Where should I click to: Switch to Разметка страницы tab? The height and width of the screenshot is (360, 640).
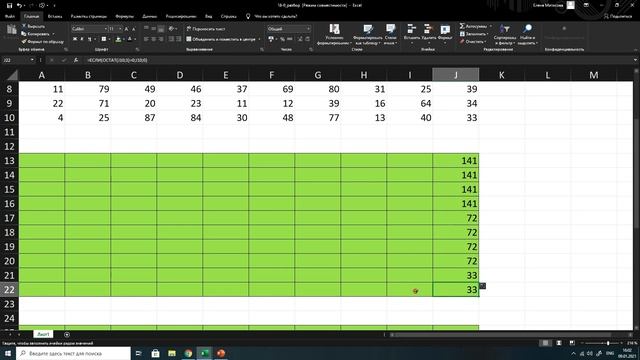89,16
